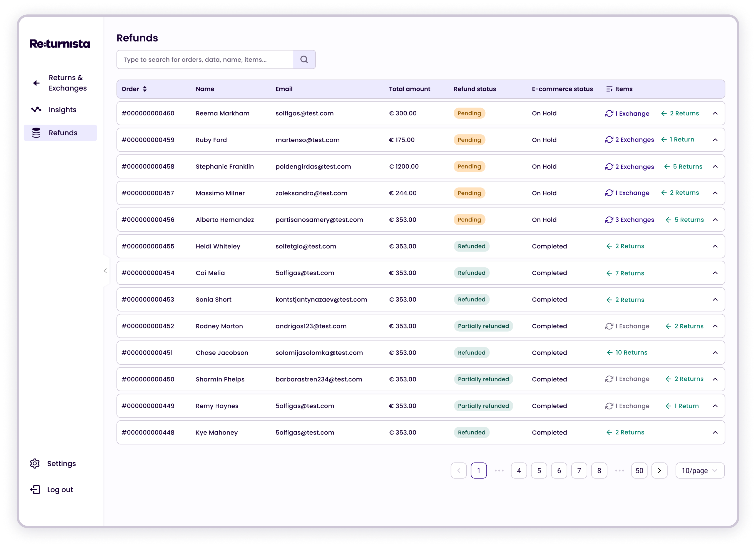Open Returns & Exchanges menu item
Viewport: 756px width, 547px height.
coord(67,83)
